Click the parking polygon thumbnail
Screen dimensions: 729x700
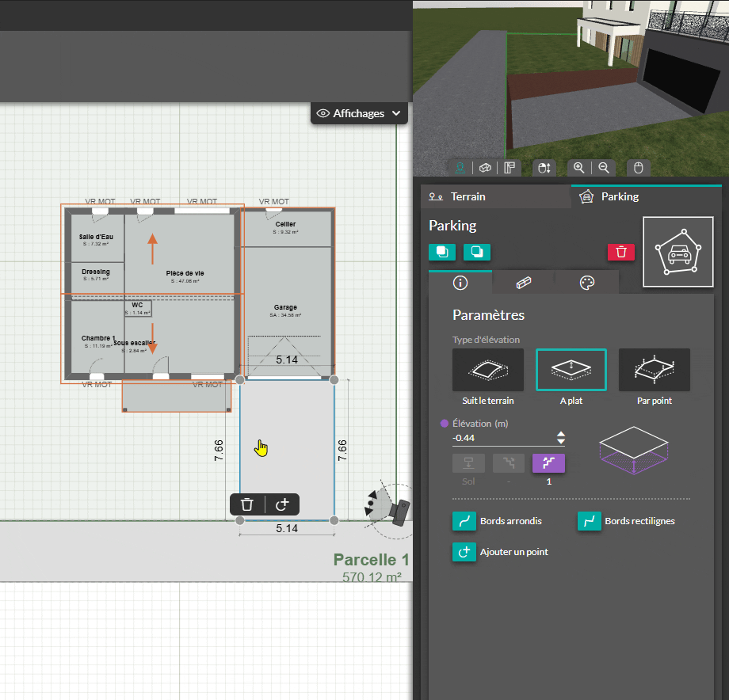678,252
